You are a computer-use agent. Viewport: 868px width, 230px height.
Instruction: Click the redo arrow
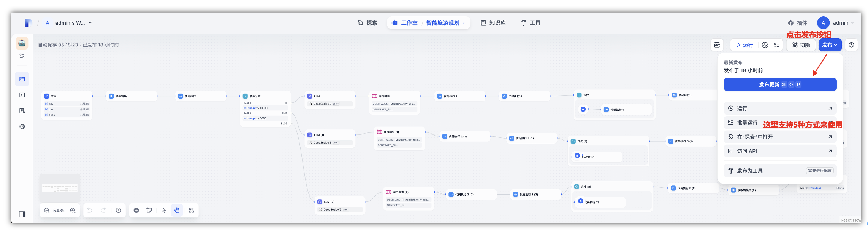(103, 210)
